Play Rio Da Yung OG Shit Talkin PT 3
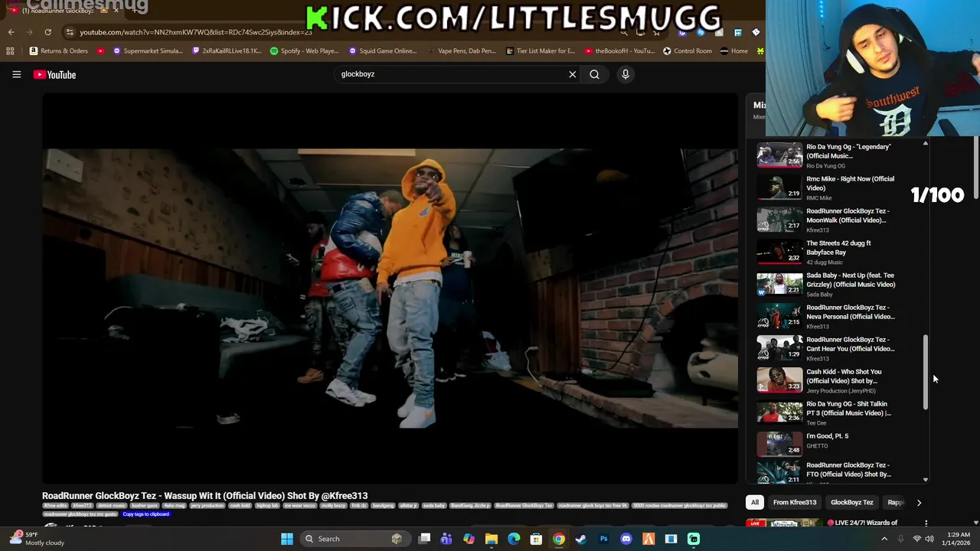980x551 pixels. [828, 412]
